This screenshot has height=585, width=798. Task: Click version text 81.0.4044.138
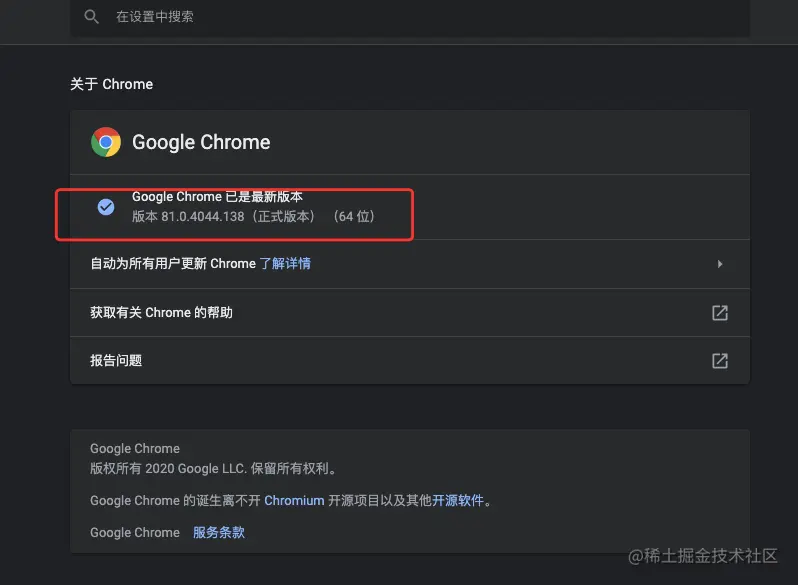point(203,216)
